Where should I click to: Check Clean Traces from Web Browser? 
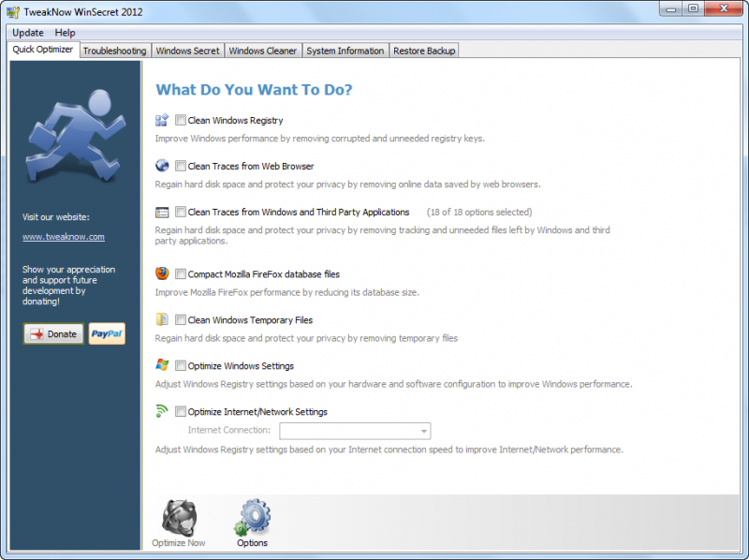180,166
